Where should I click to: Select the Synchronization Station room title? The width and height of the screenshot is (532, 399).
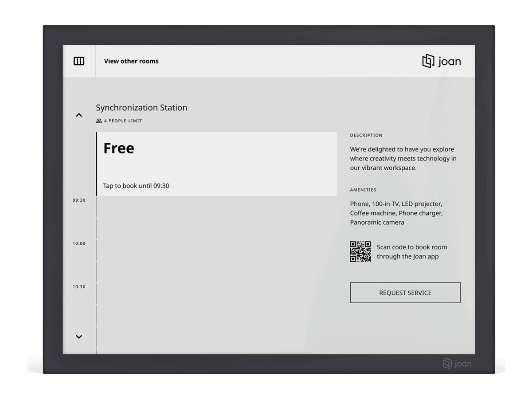142,107
